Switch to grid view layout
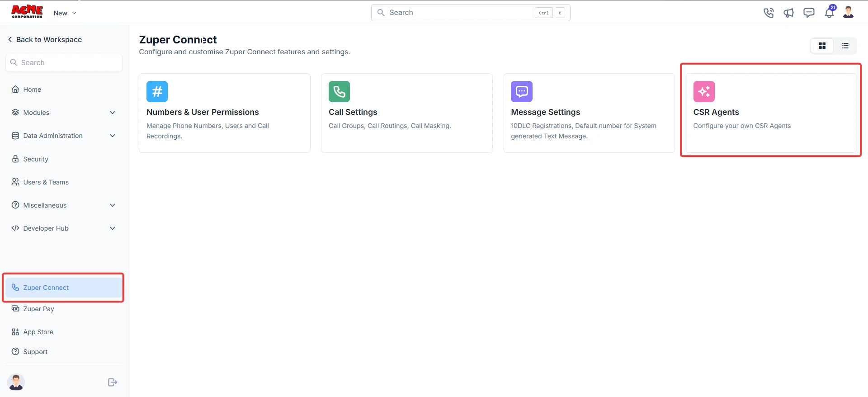The width and height of the screenshot is (868, 397). [x=822, y=46]
